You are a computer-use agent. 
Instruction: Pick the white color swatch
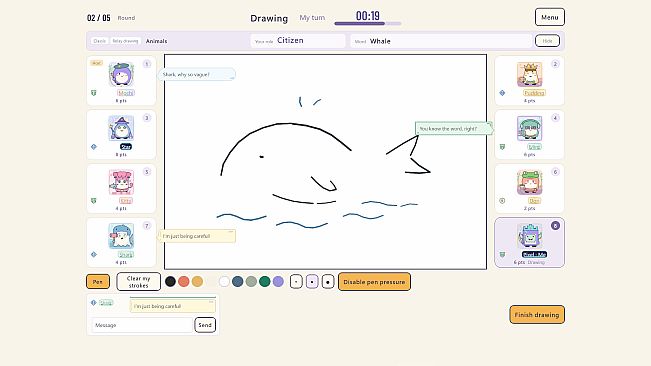[x=224, y=282]
